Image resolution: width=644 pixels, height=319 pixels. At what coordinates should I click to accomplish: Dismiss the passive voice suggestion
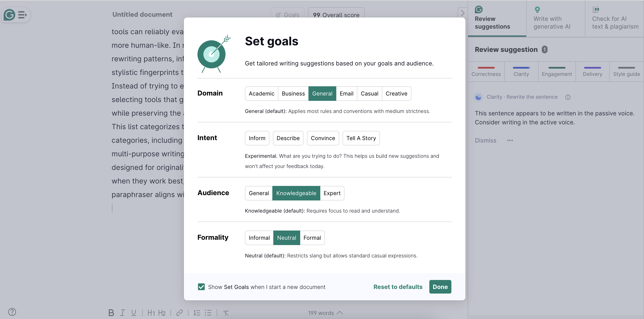tap(485, 140)
